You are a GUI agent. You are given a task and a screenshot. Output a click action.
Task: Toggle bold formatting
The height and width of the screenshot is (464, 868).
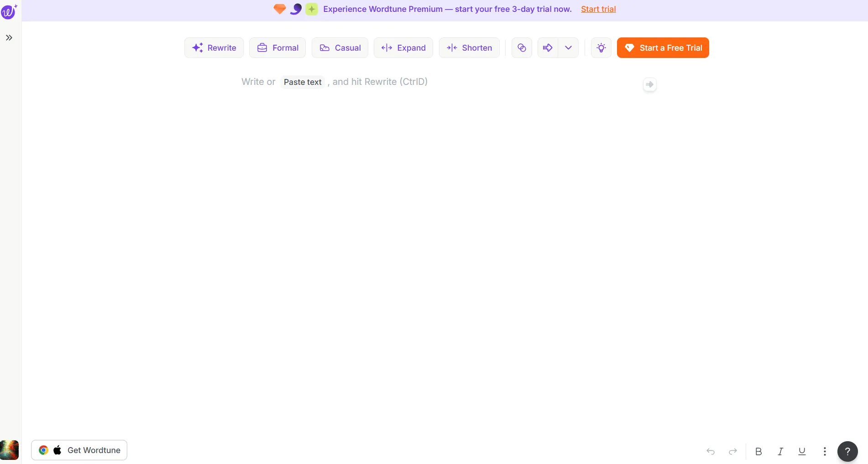tap(758, 451)
